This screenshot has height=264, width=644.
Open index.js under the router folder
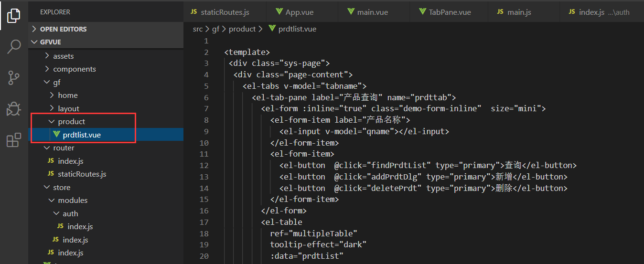tap(106, 161)
